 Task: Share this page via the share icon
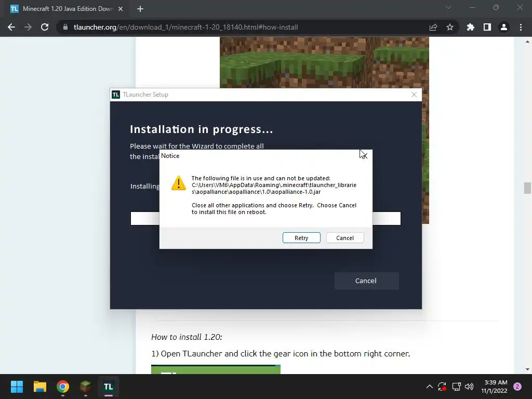433,27
